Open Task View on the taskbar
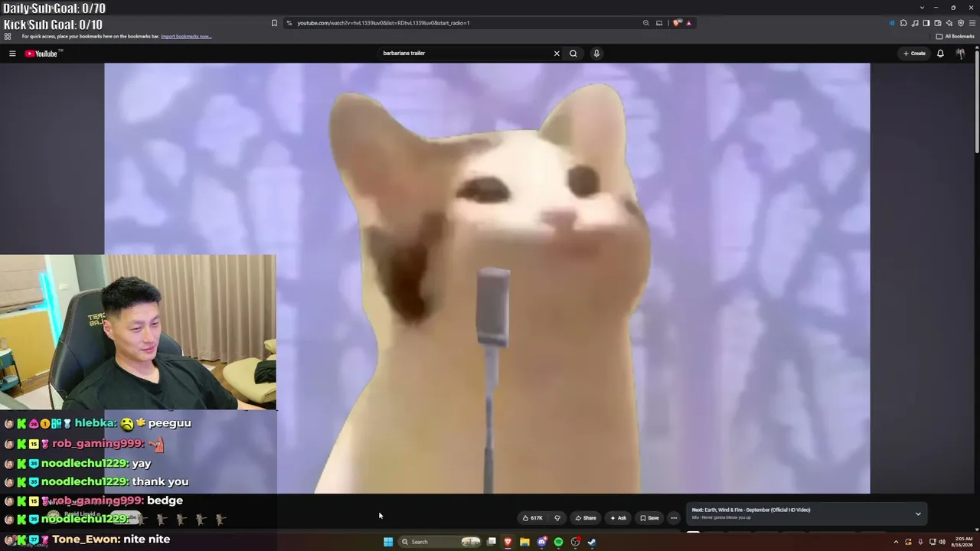Screen dimensions: 980x551 [x=492, y=542]
